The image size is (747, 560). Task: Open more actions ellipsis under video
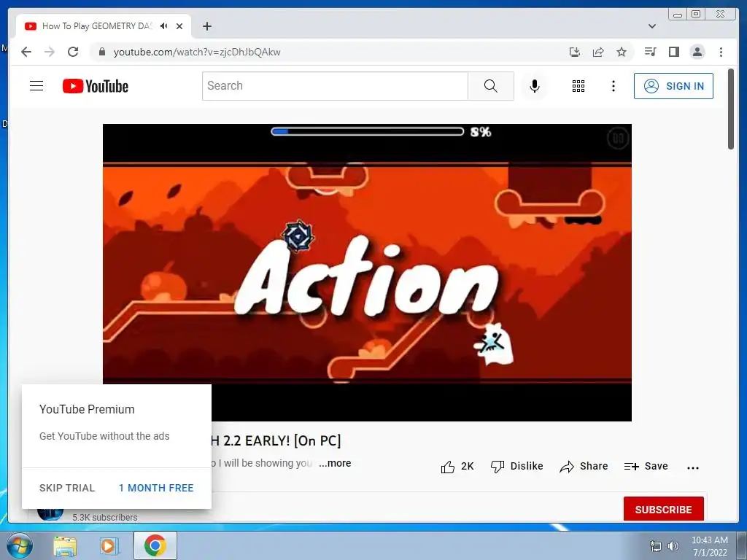(x=693, y=467)
